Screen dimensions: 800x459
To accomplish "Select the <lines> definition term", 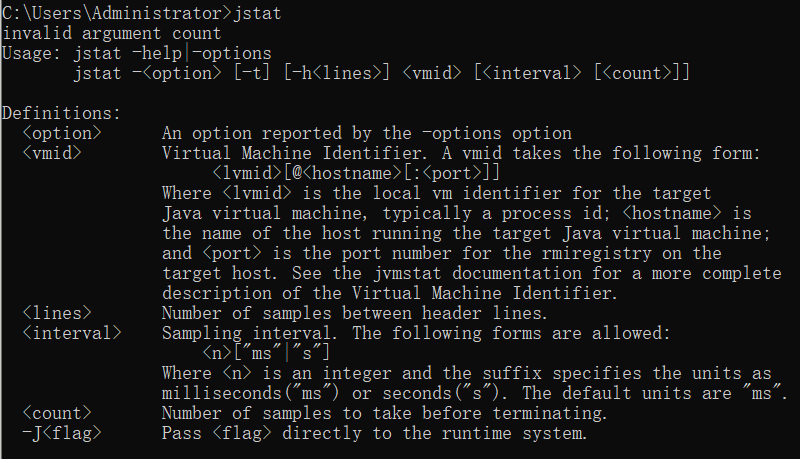I will (57, 313).
